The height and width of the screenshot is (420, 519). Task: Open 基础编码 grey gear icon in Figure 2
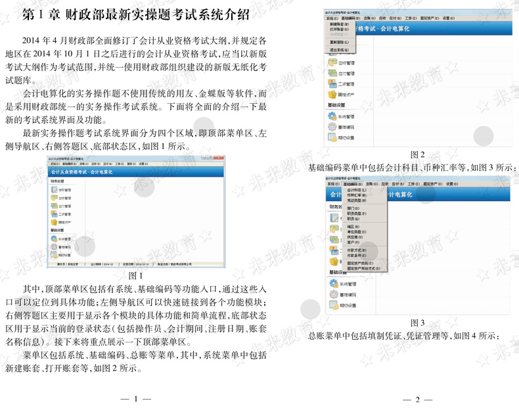[x=332, y=127]
